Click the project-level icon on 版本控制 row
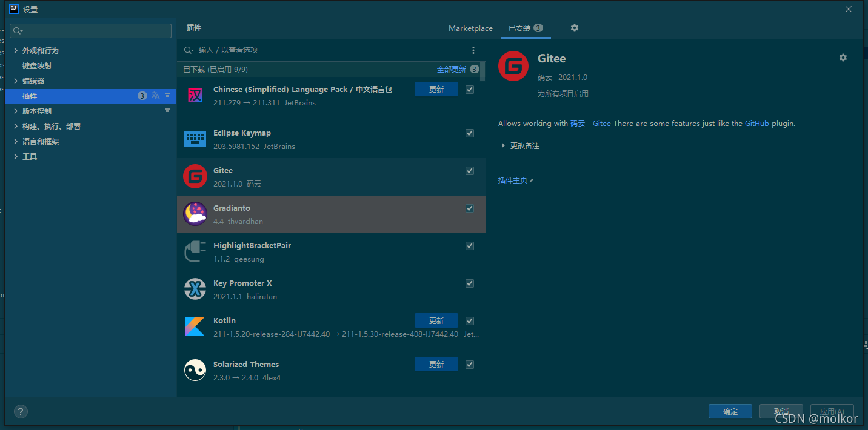 tap(168, 111)
